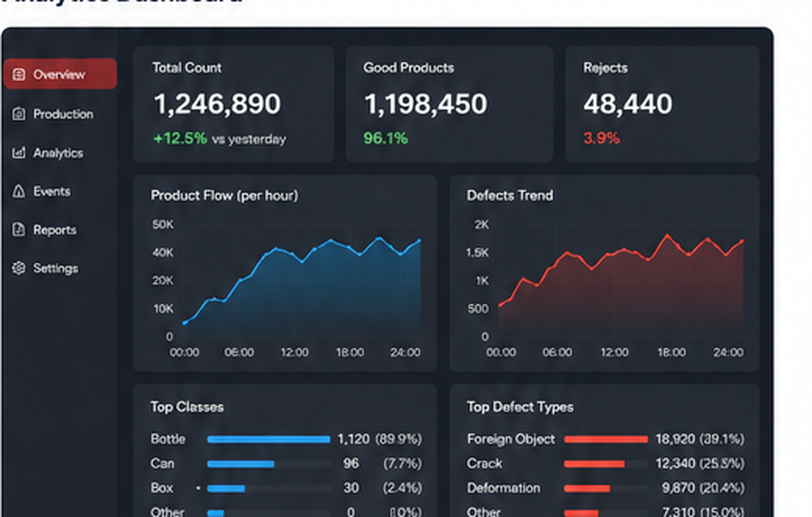Click the 500 axis label in Defects Trend

tap(478, 309)
